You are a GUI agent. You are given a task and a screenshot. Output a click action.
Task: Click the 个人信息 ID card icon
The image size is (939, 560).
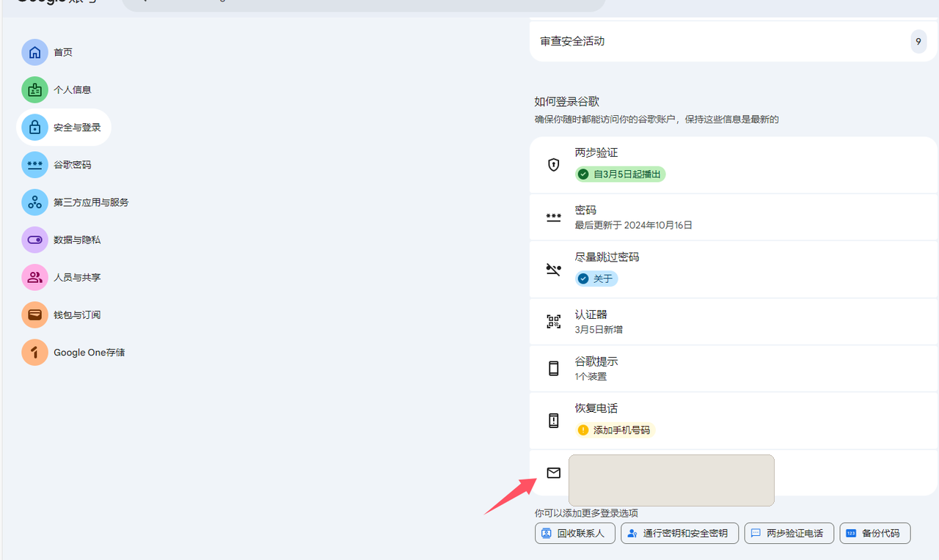pos(34,89)
